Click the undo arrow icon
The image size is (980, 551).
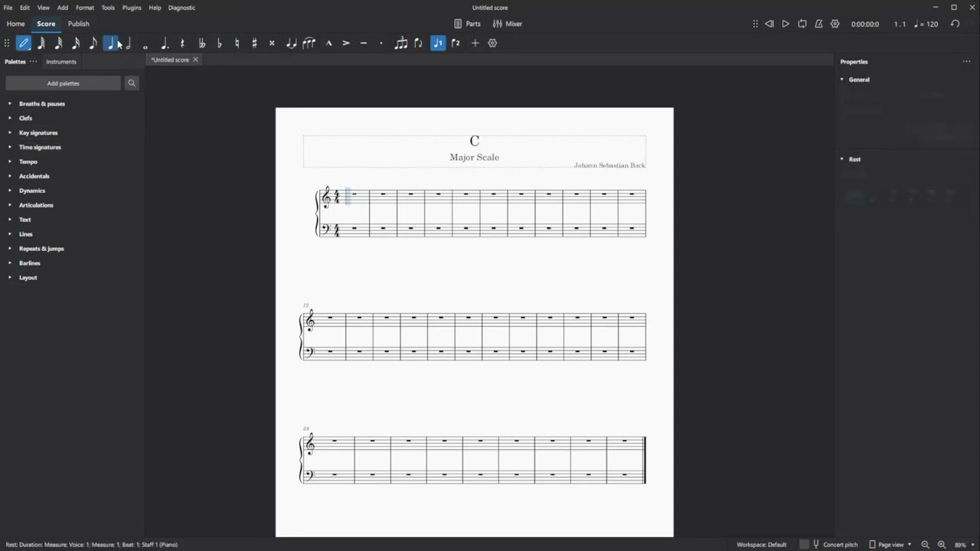point(955,24)
